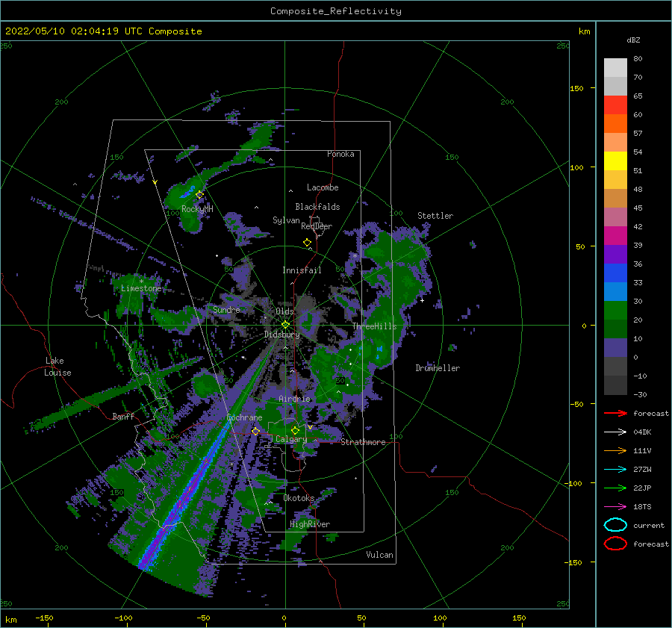Click the Banff label
672x628 pixels.
[x=123, y=417]
